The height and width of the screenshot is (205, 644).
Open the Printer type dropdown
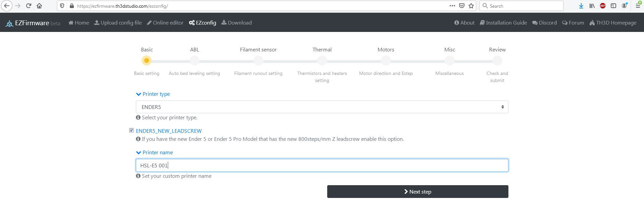click(x=322, y=107)
